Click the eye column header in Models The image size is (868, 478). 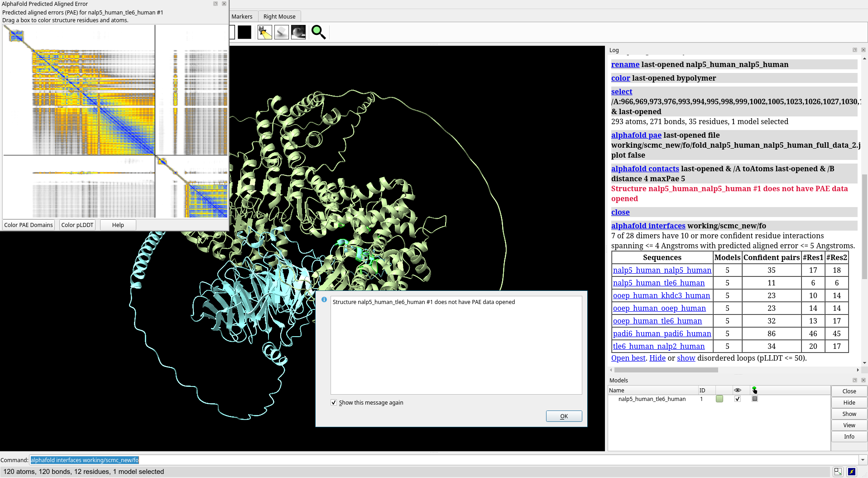[x=738, y=390]
